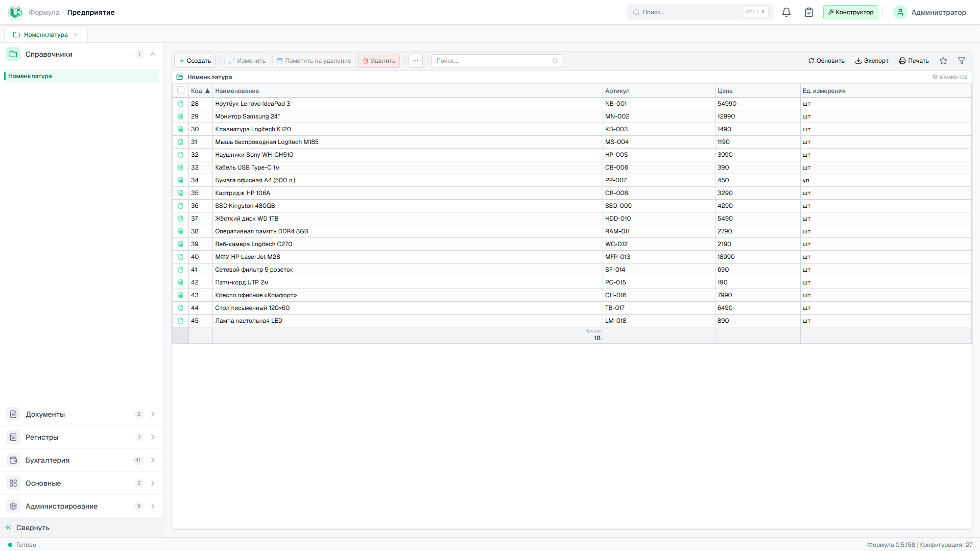Click the Печать button
The height and width of the screenshot is (551, 980).
tap(914, 61)
